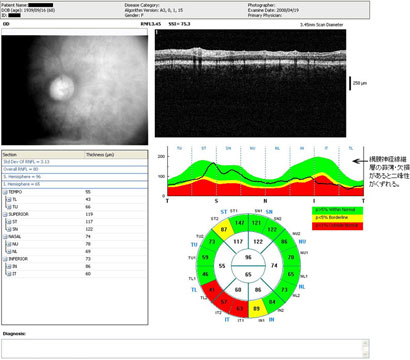Click the OD eye label
The height and width of the screenshot is (360, 410).
coord(6,24)
